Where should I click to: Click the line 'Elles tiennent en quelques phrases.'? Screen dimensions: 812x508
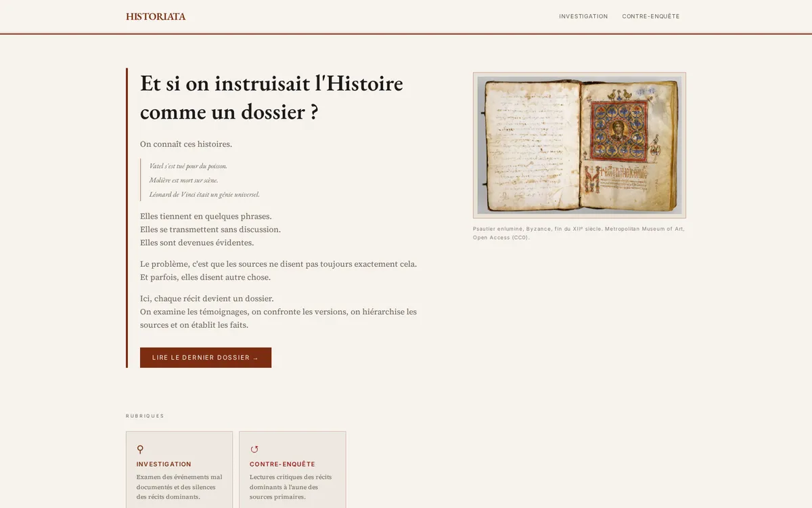tap(206, 216)
